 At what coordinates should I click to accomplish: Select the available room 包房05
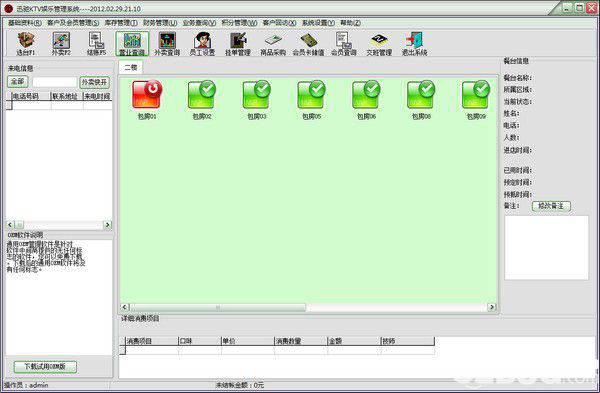(x=311, y=99)
